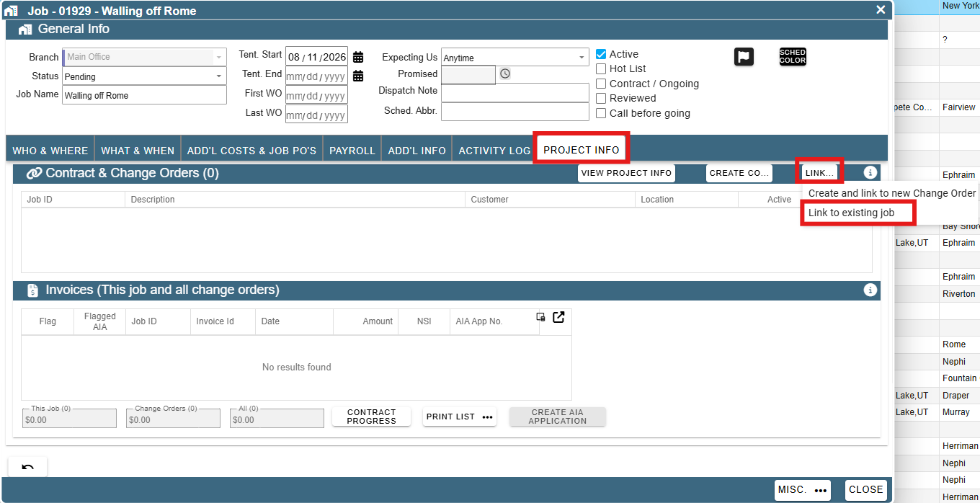Open the ACTIVITY LOG tab
This screenshot has width=980, height=503.
[494, 151]
